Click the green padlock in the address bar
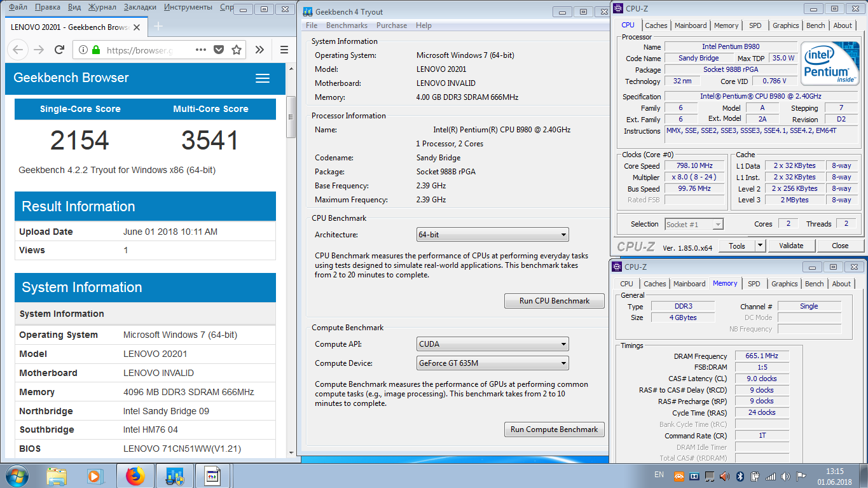 pyautogui.click(x=96, y=50)
